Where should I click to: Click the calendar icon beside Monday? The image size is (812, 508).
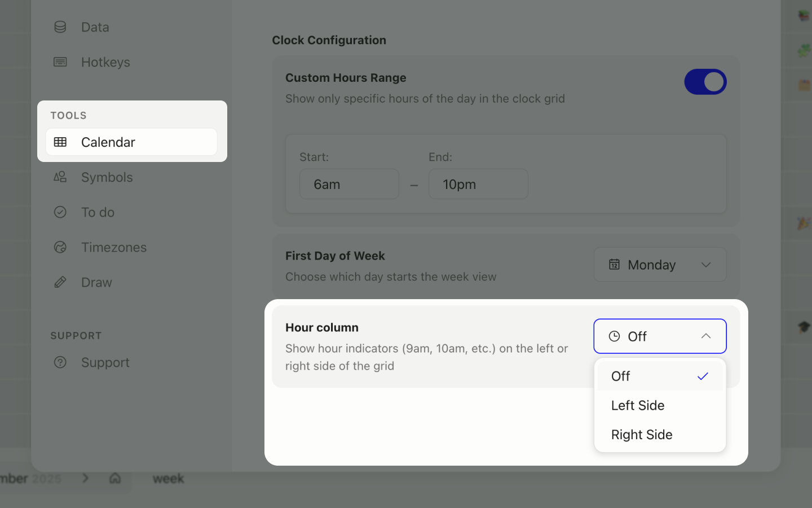click(614, 264)
